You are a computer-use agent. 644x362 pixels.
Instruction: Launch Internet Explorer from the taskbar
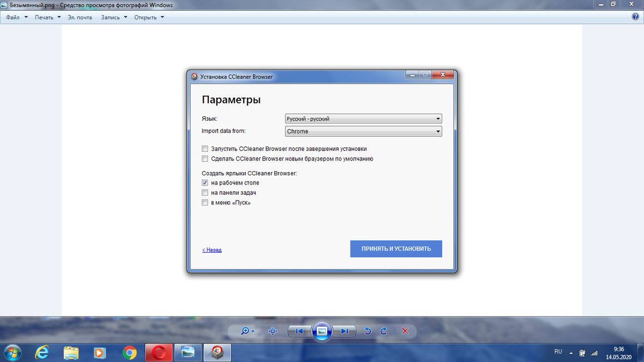coord(42,352)
